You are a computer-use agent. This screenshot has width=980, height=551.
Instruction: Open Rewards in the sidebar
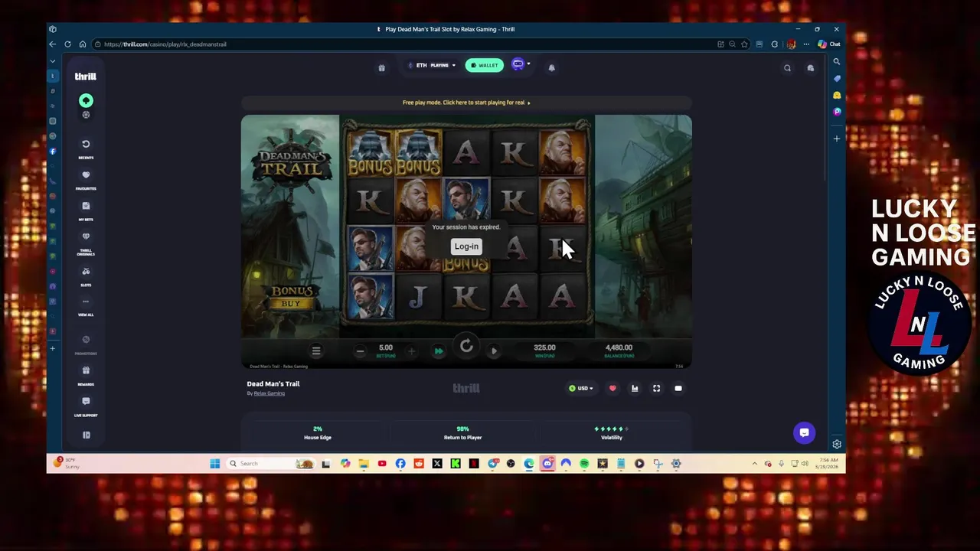(86, 375)
